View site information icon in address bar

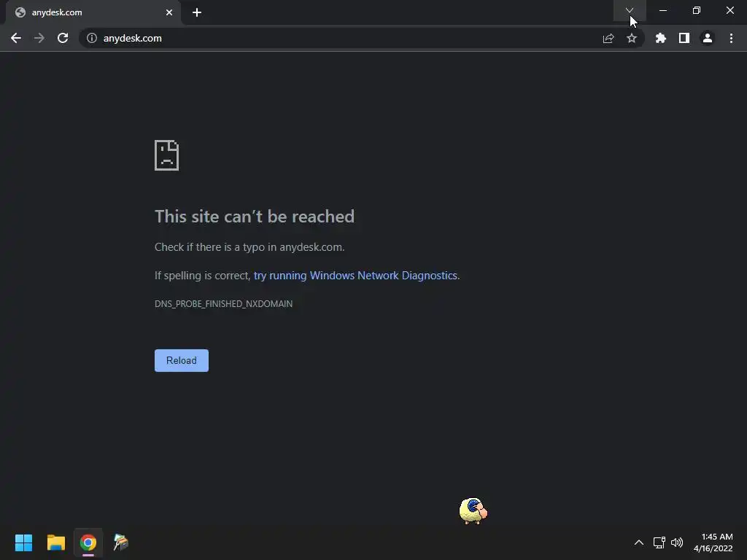92,38
